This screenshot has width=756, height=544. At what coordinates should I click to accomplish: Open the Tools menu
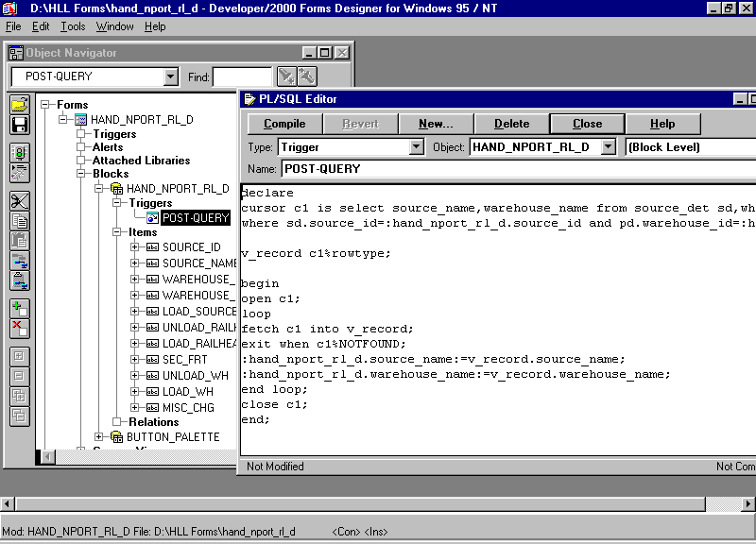click(x=74, y=26)
